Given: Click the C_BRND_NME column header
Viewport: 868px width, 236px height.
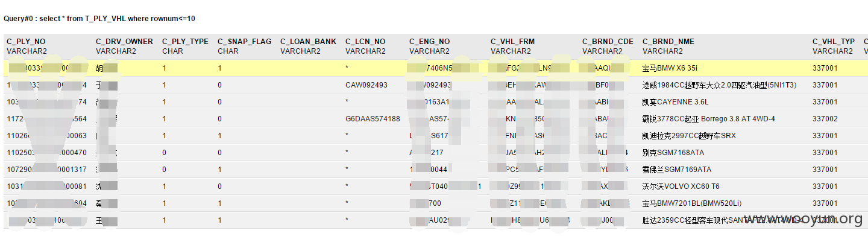Looking at the screenshot, I should click(668, 42).
